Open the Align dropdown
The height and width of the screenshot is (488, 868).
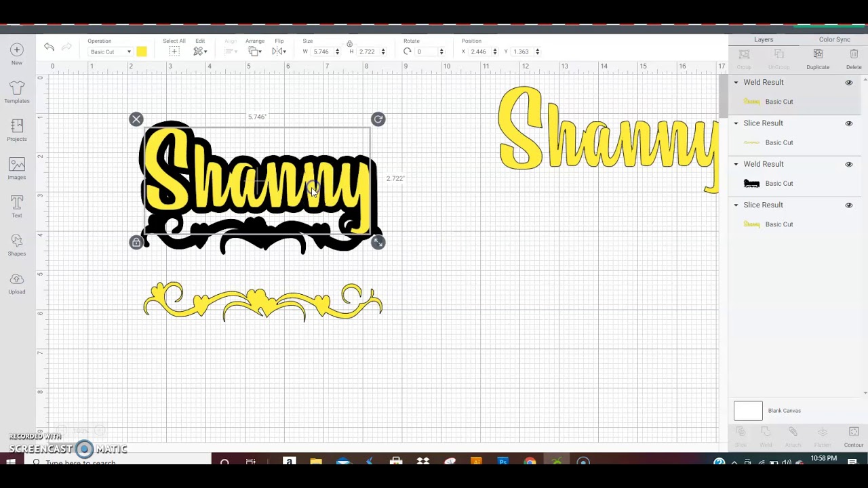[231, 52]
